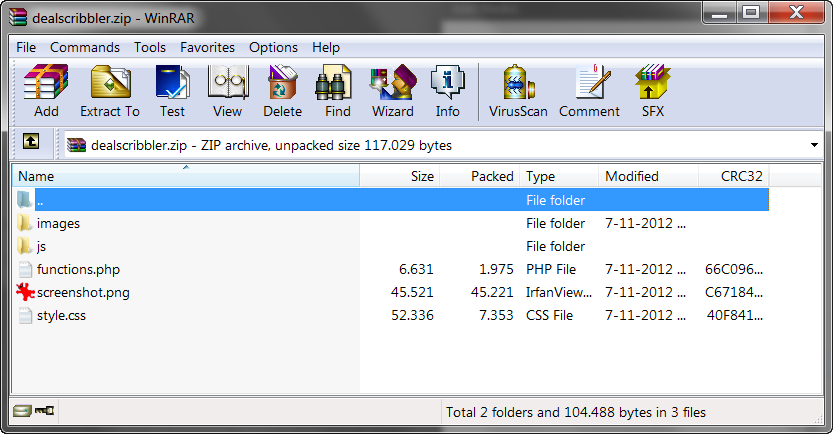Select 'functions.php' file name
Image resolution: width=833 pixels, height=434 pixels.
[79, 269]
